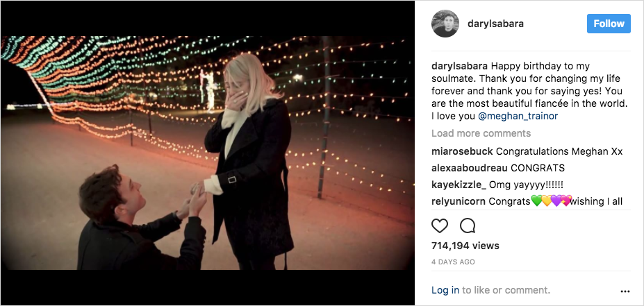Viewport: 644px width, 306px height.
Task: Open the three-dot more options menu
Action: tap(625, 291)
